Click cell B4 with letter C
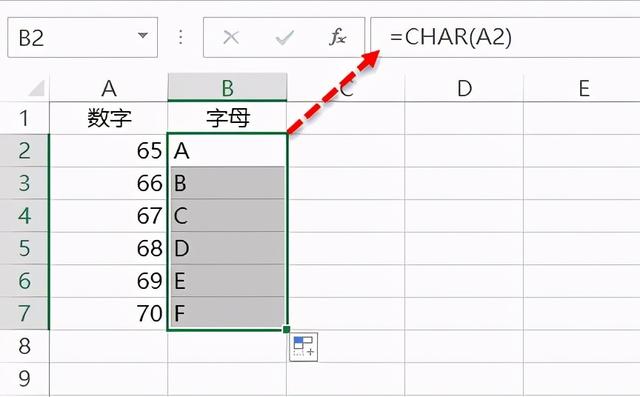The height and width of the screenshot is (397, 640). pyautogui.click(x=227, y=216)
